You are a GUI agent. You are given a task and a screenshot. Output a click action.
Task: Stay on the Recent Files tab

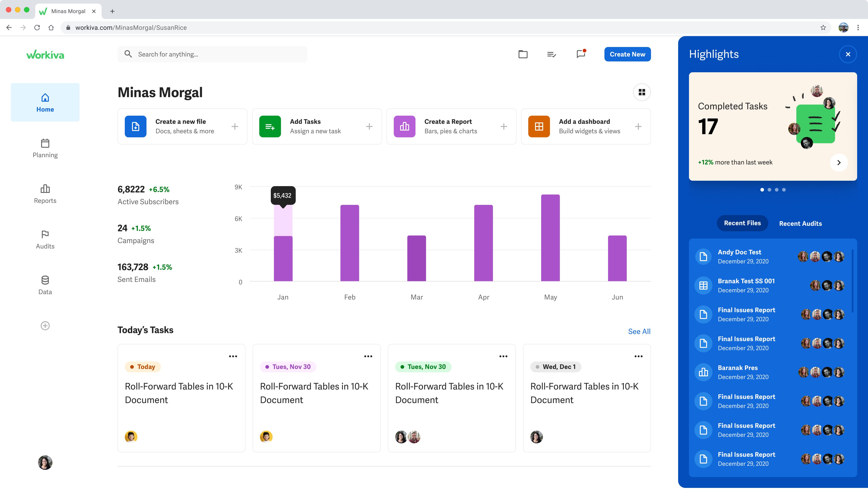pyautogui.click(x=742, y=223)
